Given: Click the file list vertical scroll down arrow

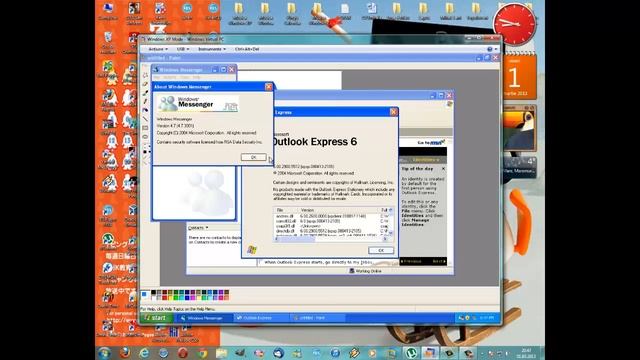Looking at the screenshot, I should (x=391, y=233).
